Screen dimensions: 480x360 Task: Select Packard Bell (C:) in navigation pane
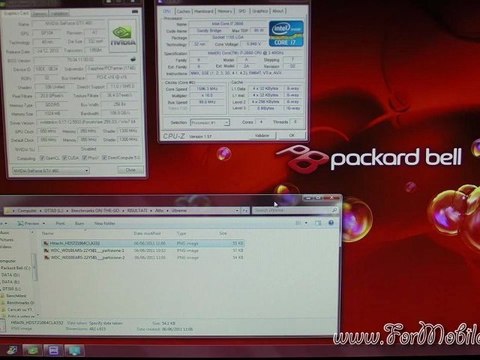(16, 268)
